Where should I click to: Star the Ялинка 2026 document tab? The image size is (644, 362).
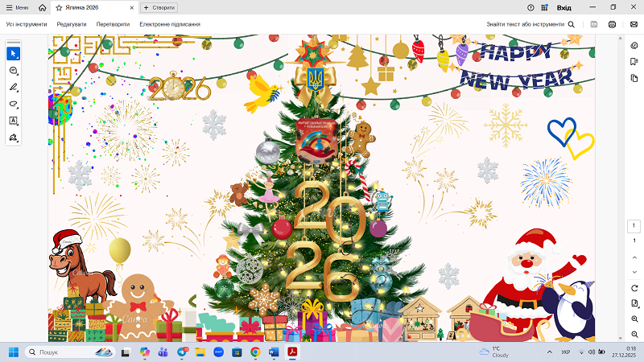click(x=59, y=7)
